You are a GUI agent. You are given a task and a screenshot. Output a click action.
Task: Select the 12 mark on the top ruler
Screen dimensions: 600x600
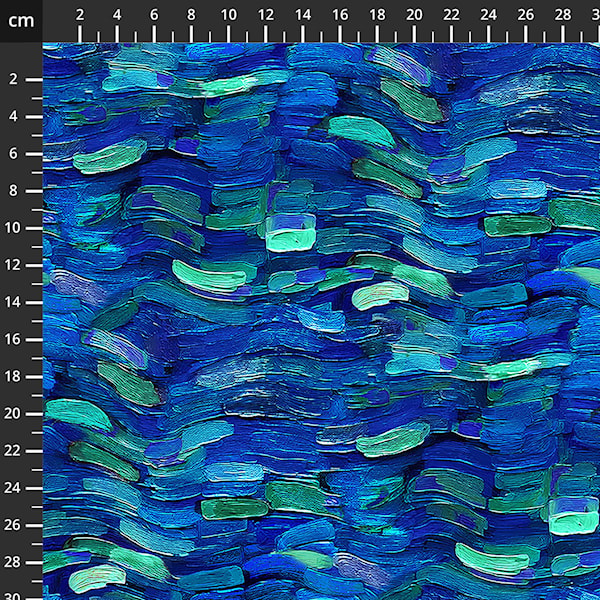(266, 15)
